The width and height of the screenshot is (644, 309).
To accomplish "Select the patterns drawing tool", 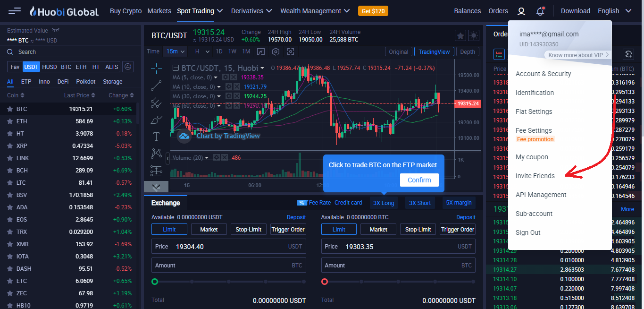I will click(156, 153).
